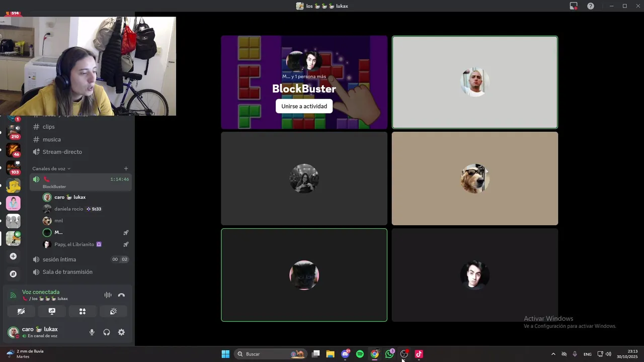The image size is (644, 362).
Task: Click the taskbar Buscar search box
Action: click(x=271, y=354)
